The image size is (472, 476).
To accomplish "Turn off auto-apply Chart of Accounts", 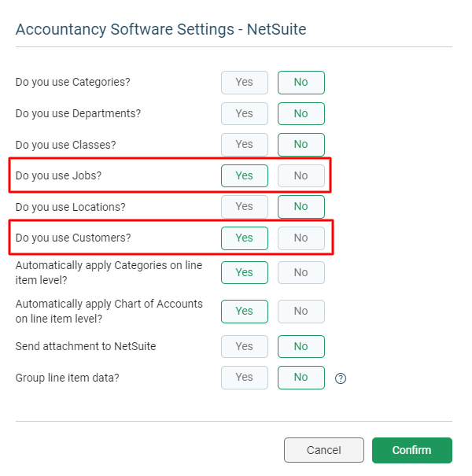I will tap(301, 312).
